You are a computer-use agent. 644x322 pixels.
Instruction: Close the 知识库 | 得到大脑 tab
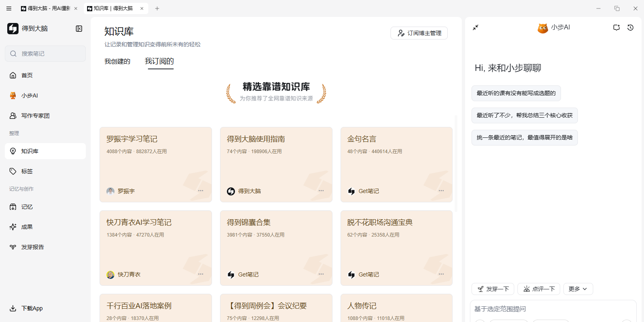click(x=142, y=8)
